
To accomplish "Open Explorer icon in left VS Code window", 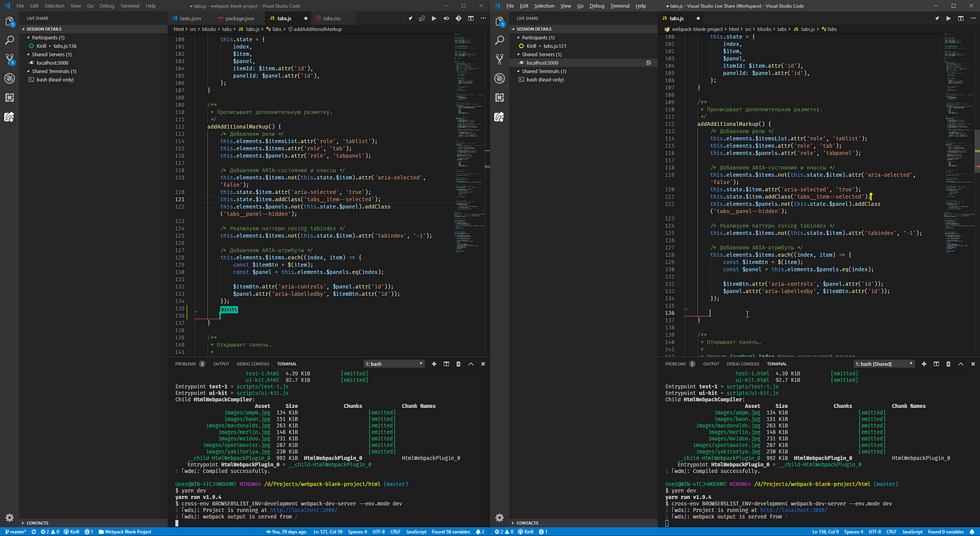I will pos(9,22).
